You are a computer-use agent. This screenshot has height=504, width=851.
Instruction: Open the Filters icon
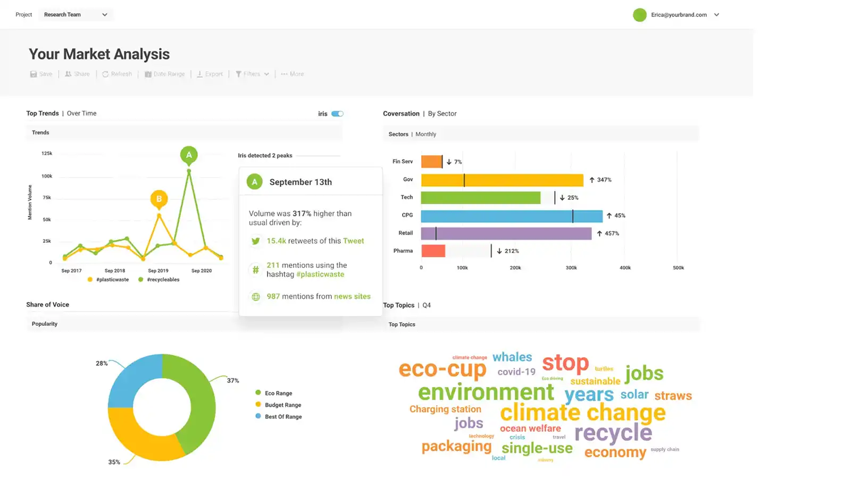click(x=239, y=74)
